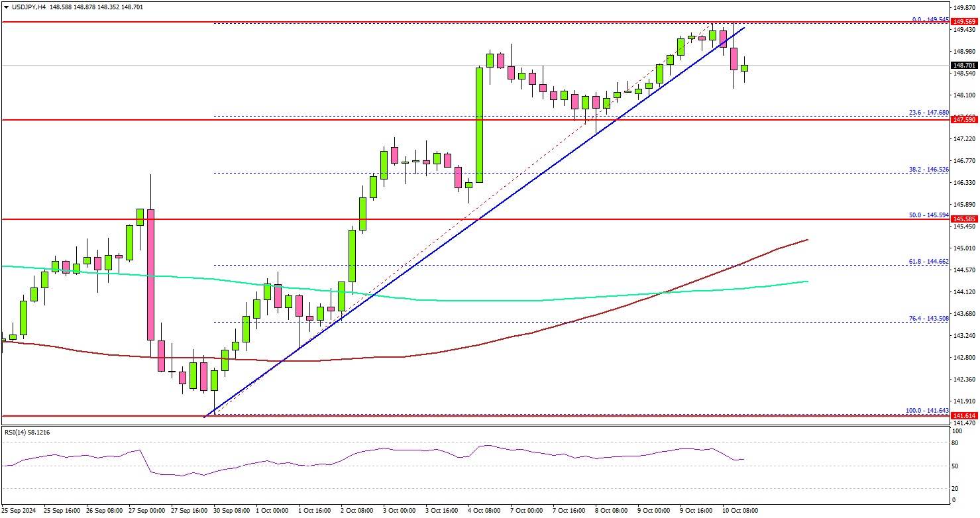Click the RSI(14) indicator label

coord(27,432)
